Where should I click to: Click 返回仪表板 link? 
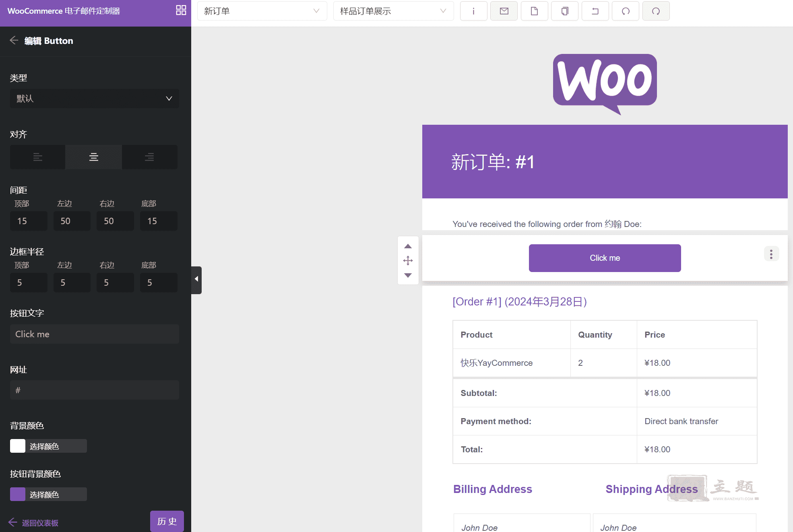coord(34,523)
